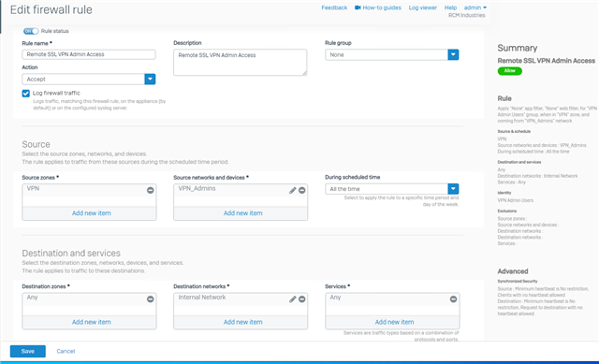The height and width of the screenshot is (364, 599).
Task: Add new item to Services
Action: tap(394, 322)
